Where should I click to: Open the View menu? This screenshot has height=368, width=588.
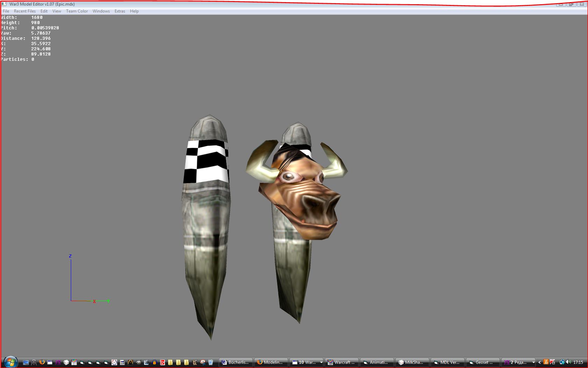(x=57, y=11)
